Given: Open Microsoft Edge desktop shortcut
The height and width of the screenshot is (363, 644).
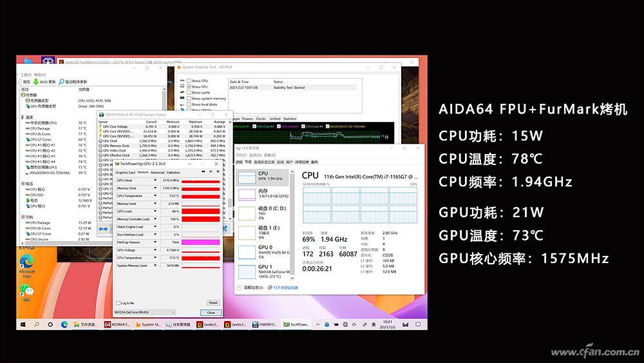Looking at the screenshot, I should (26, 266).
